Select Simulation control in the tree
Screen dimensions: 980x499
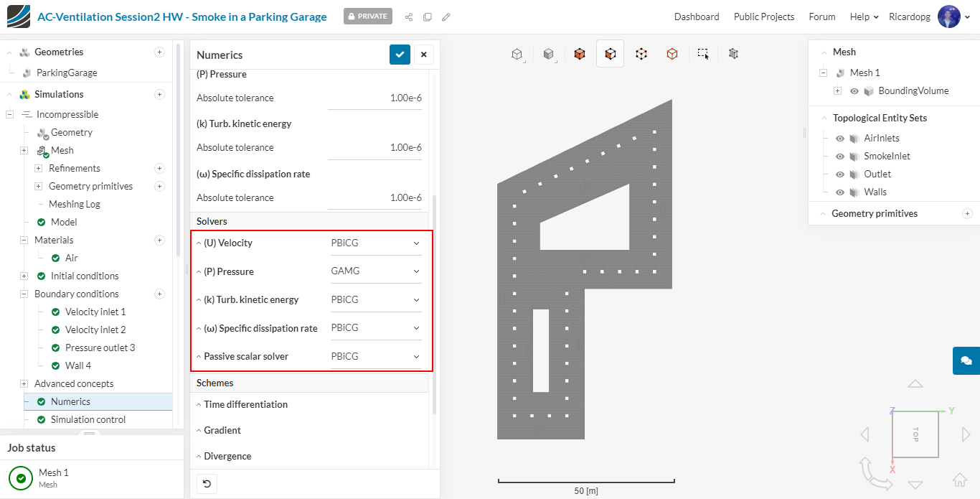(x=88, y=419)
